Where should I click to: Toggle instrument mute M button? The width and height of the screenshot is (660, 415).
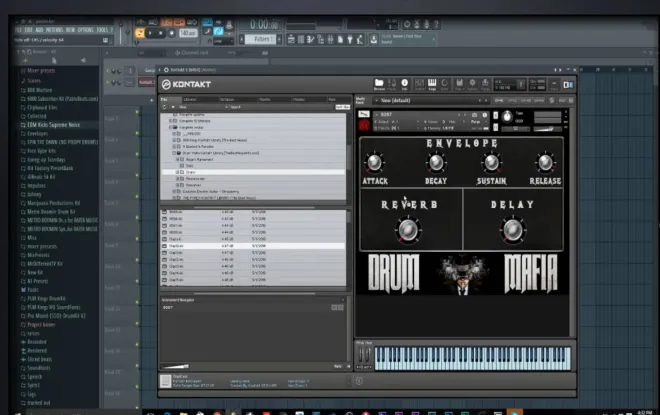(495, 127)
